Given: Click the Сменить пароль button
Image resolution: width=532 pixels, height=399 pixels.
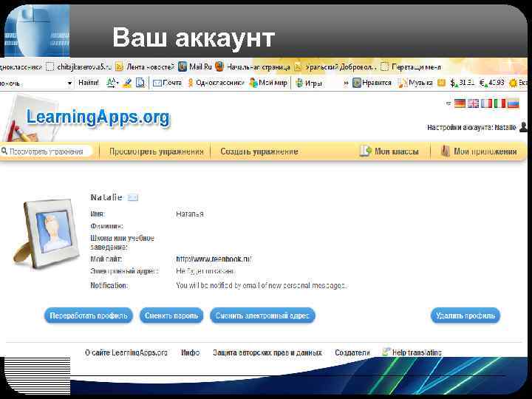Looking at the screenshot, I should point(171,316).
